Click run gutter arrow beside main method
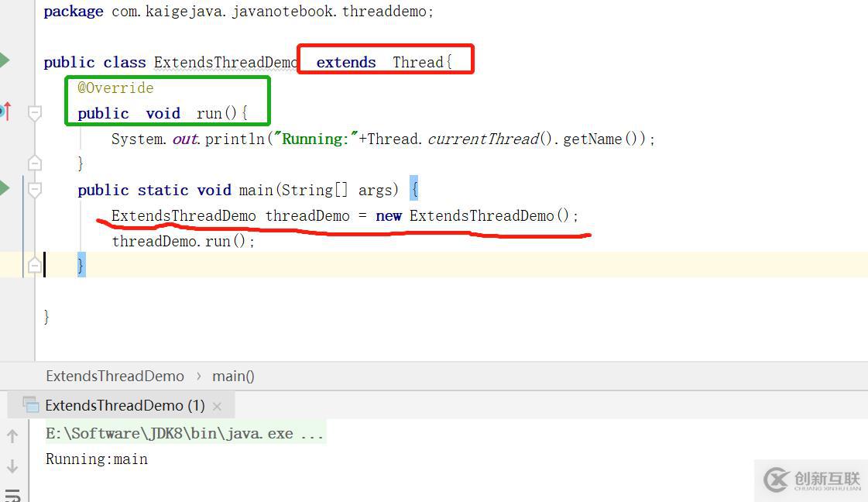This screenshot has width=868, height=502. [x=4, y=187]
